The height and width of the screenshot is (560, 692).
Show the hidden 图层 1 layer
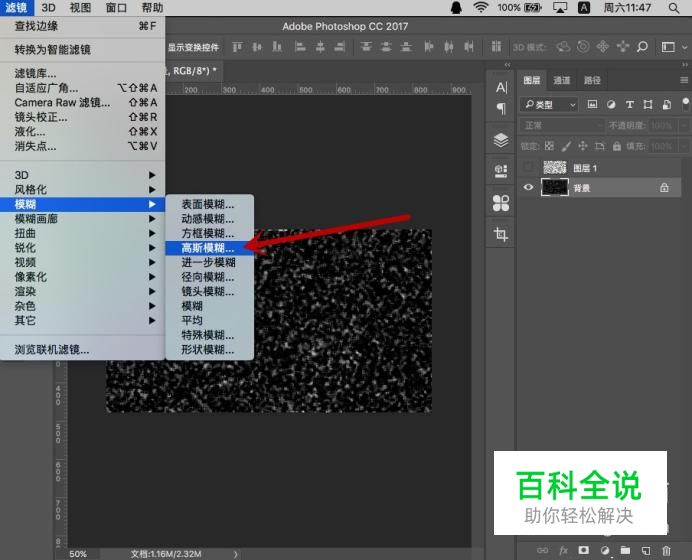point(528,167)
